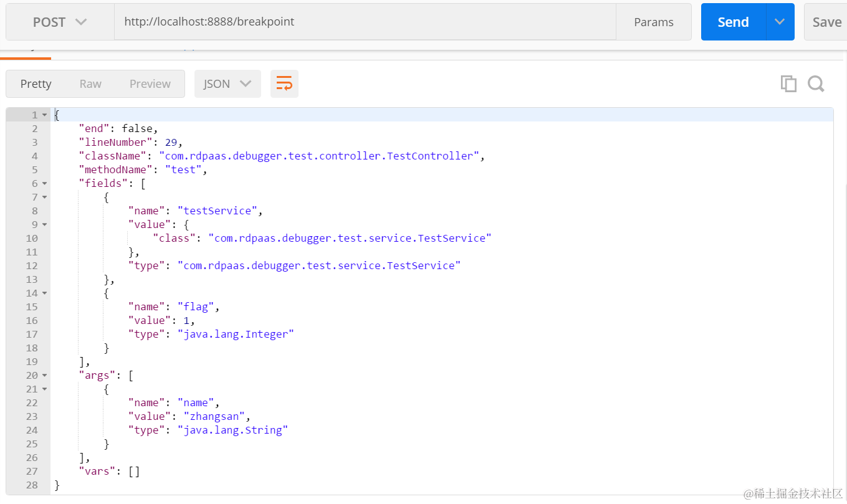This screenshot has width=847, height=504.
Task: Switch to Pretty view
Action: click(36, 83)
